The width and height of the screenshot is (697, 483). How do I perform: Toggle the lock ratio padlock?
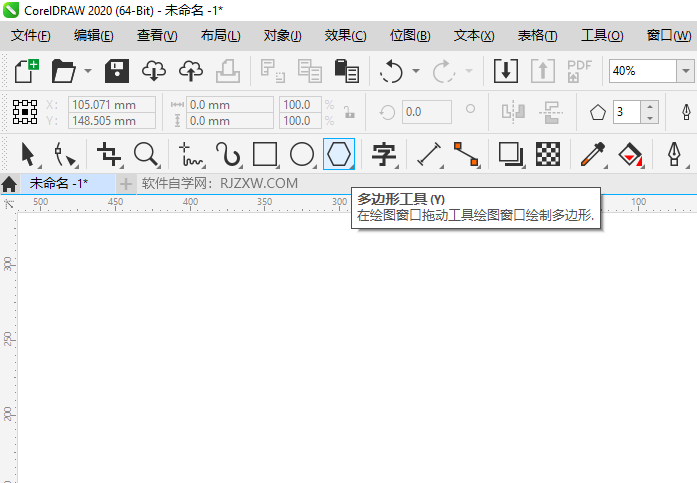point(349,112)
